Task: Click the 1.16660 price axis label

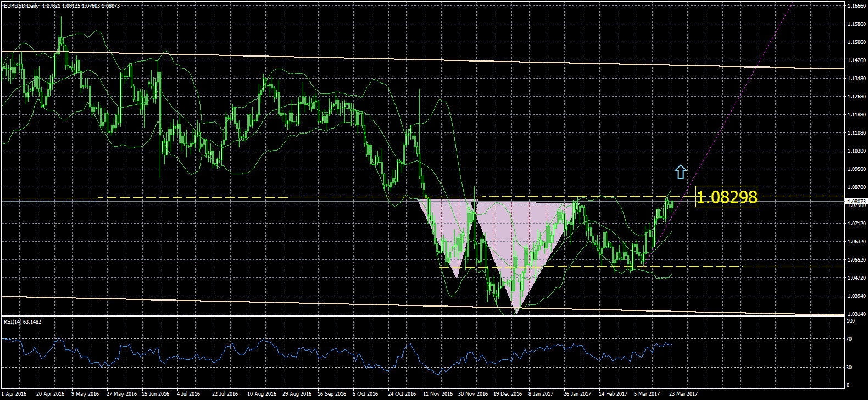Action: [x=856, y=6]
